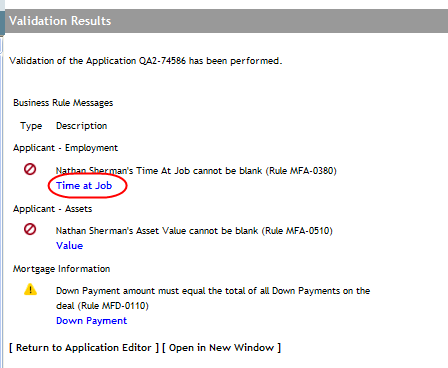
Task: Select the validation performed QA2-74586 sentence
Action: tap(146, 61)
